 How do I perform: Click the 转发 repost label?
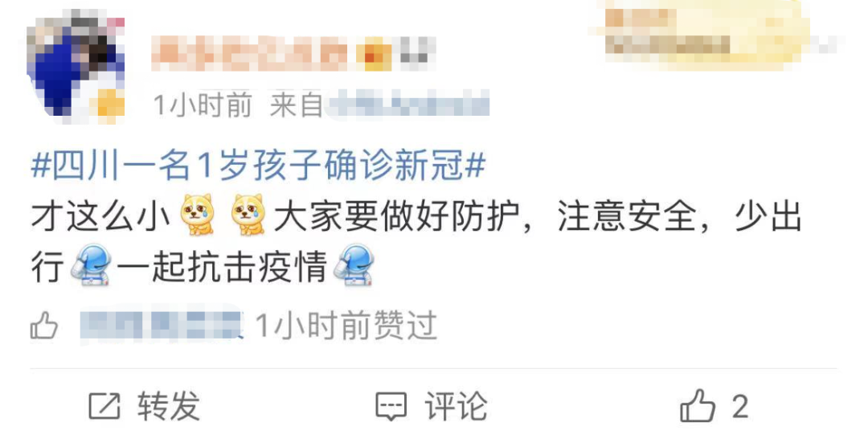169,407
